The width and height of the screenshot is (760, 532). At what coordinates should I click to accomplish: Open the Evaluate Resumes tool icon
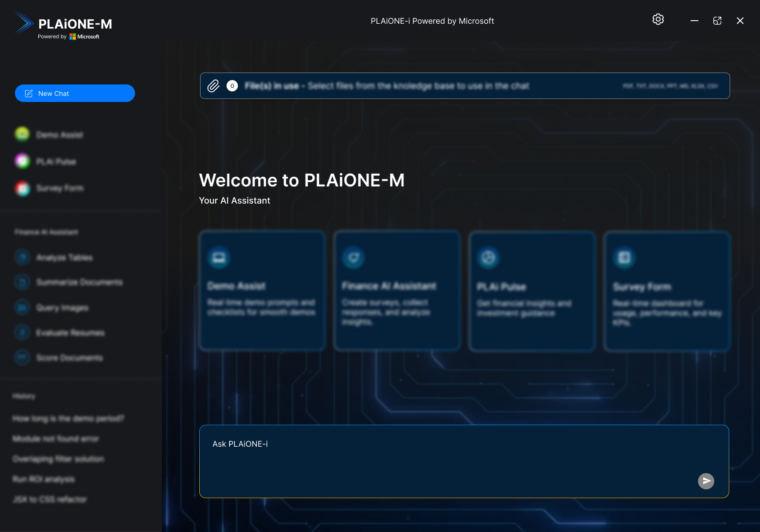(22, 333)
